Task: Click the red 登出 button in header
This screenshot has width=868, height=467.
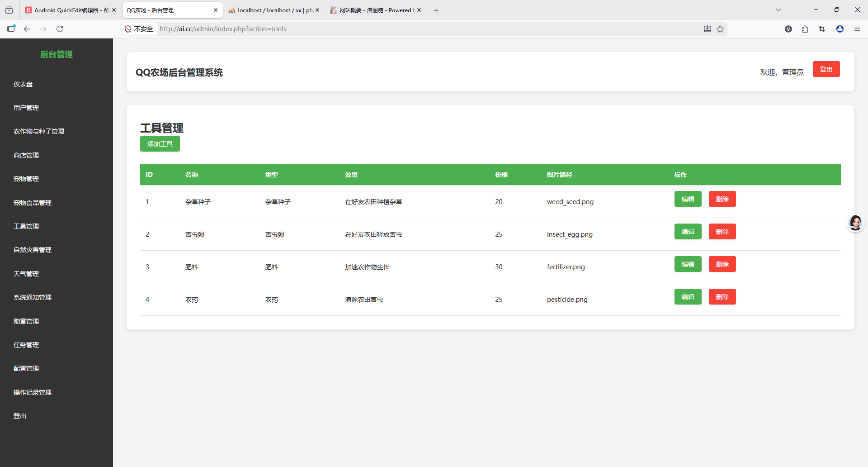Action: [826, 69]
